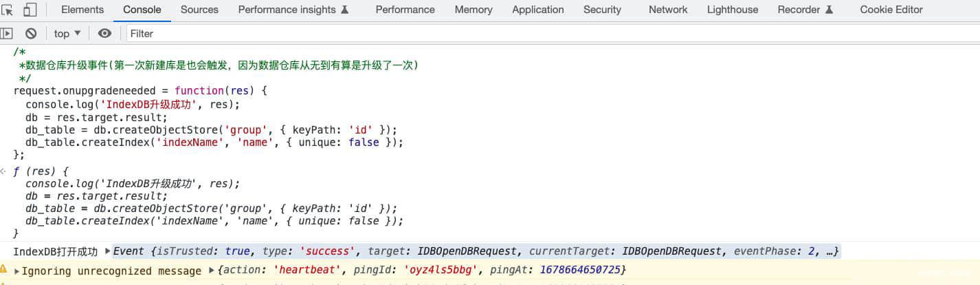980x285 pixels.
Task: Switch to the Memory tab
Action: click(x=474, y=10)
